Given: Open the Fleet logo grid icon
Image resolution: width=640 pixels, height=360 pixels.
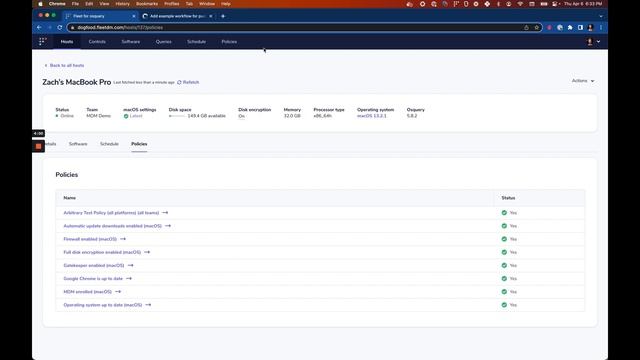Looking at the screenshot, I should [x=42, y=42].
